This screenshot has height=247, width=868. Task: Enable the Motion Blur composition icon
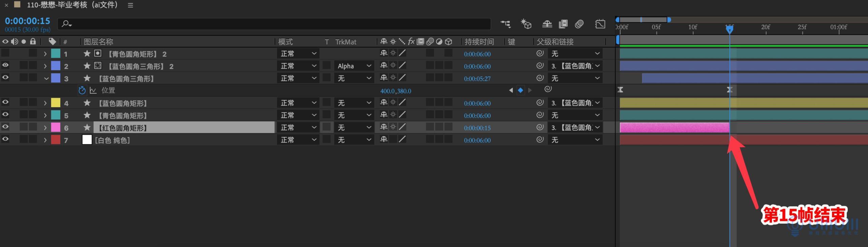click(x=579, y=24)
